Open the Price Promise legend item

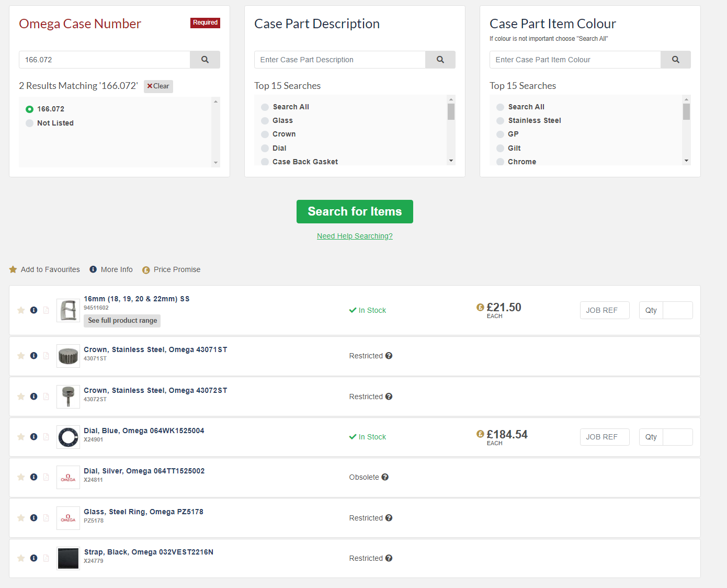171,269
